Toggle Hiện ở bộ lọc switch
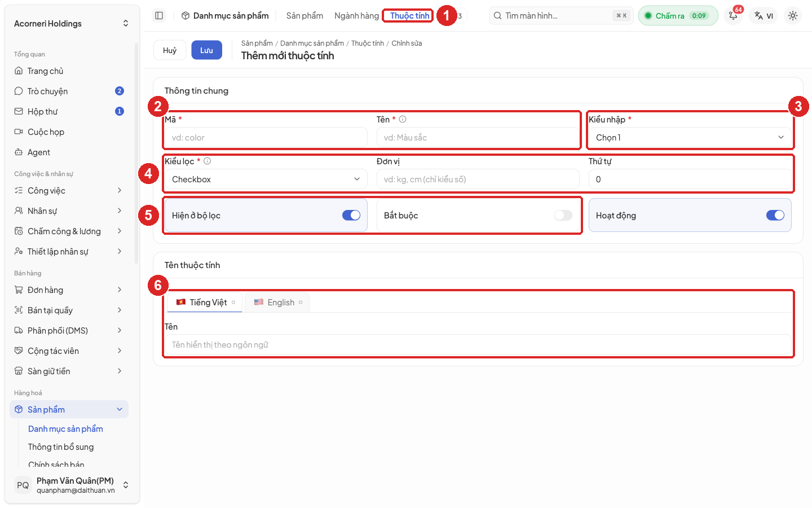812x508 pixels. click(351, 215)
